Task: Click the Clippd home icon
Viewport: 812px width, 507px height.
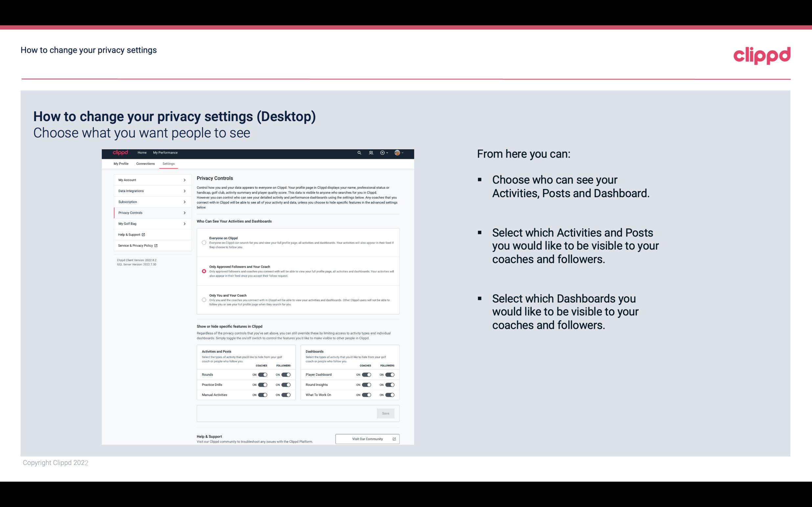Action: tap(120, 153)
